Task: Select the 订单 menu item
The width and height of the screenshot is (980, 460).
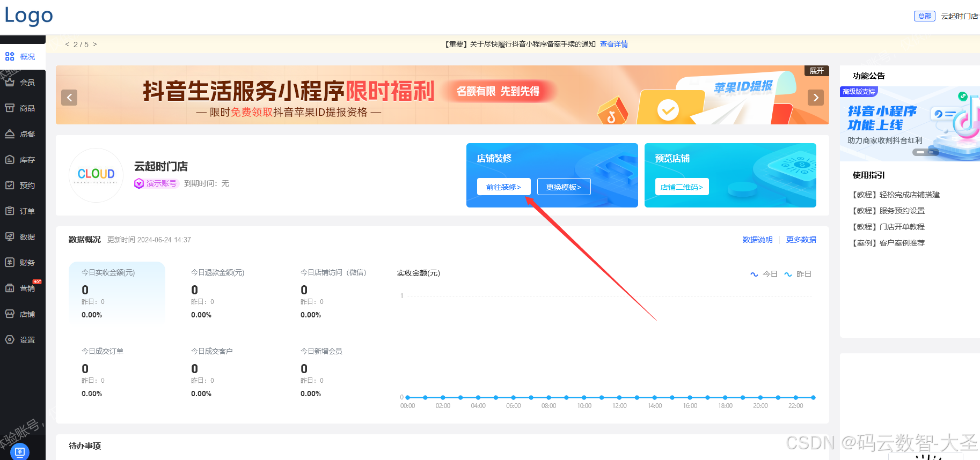Action: (27, 211)
